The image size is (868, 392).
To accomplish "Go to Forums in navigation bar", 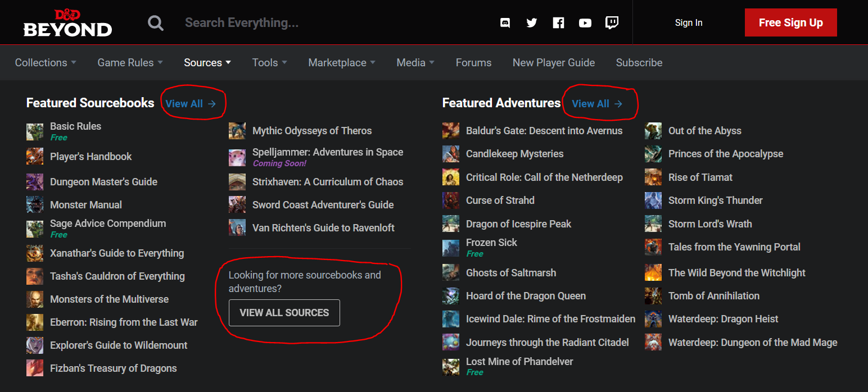I will 473,62.
